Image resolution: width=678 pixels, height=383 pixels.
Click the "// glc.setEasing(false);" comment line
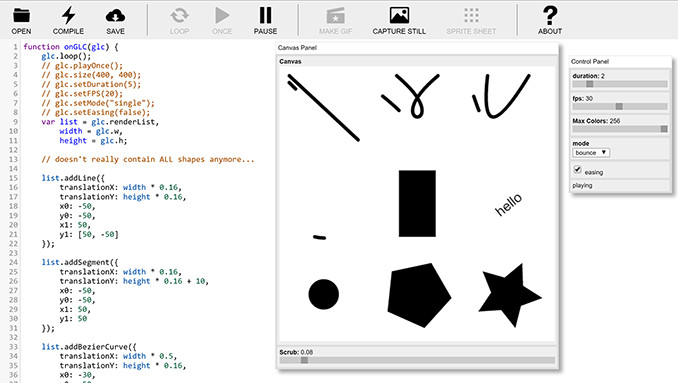click(x=96, y=112)
